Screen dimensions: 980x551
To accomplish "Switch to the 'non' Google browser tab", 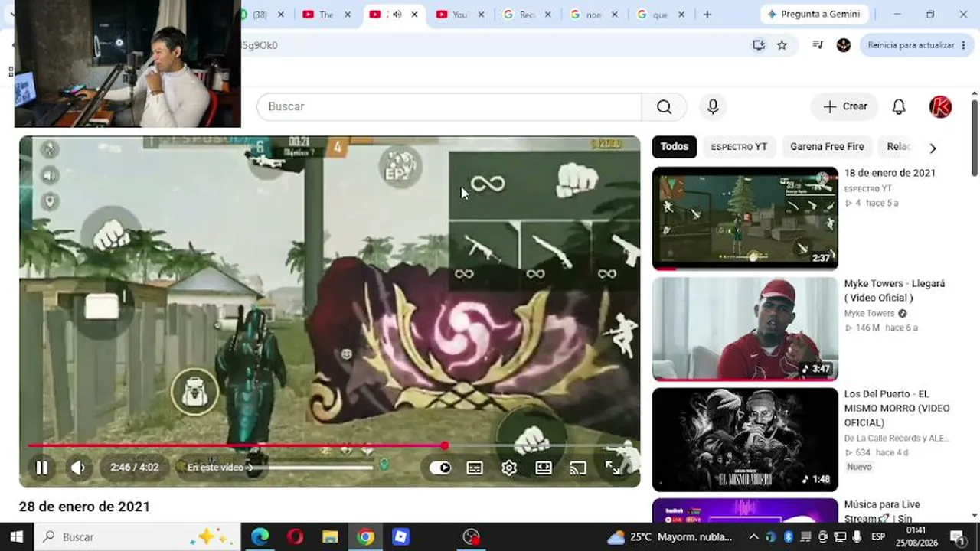I will (x=593, y=15).
